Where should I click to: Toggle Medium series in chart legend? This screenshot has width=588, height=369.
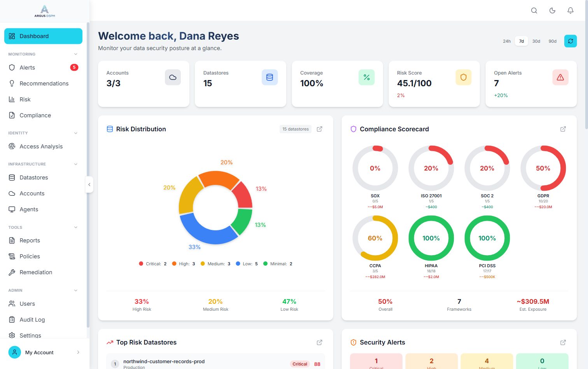pyautogui.click(x=215, y=264)
